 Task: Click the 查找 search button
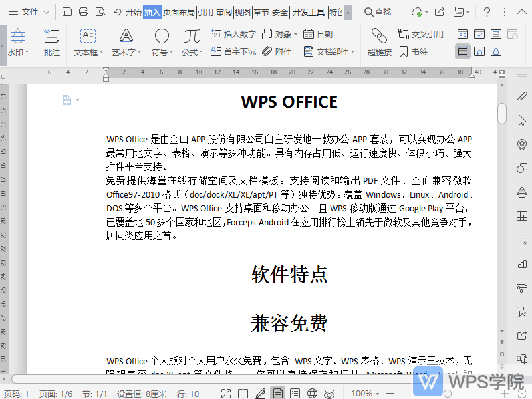(x=378, y=12)
